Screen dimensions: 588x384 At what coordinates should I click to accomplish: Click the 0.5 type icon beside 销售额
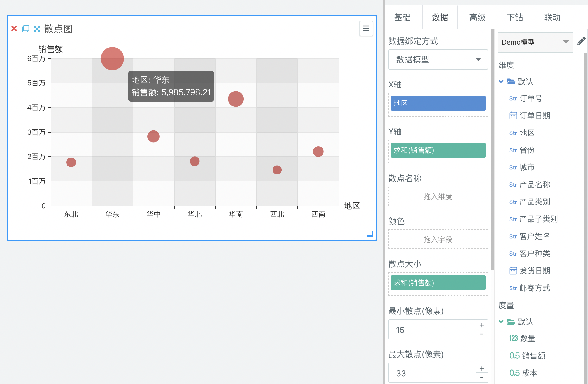(x=515, y=355)
